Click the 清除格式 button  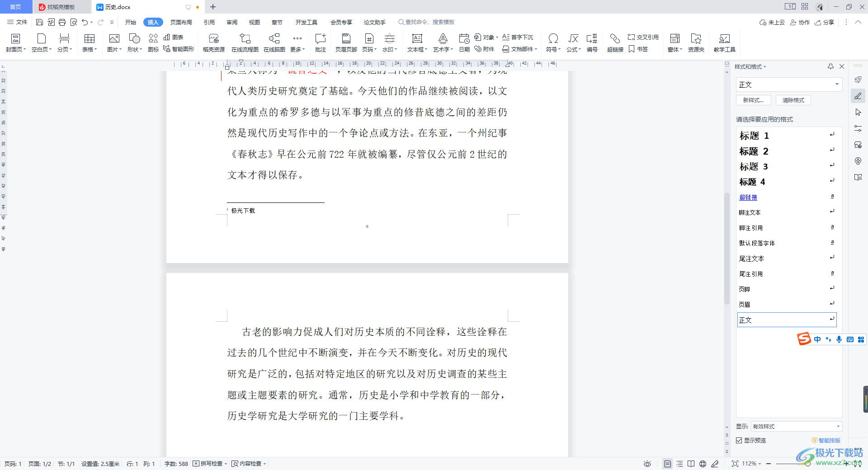click(793, 100)
